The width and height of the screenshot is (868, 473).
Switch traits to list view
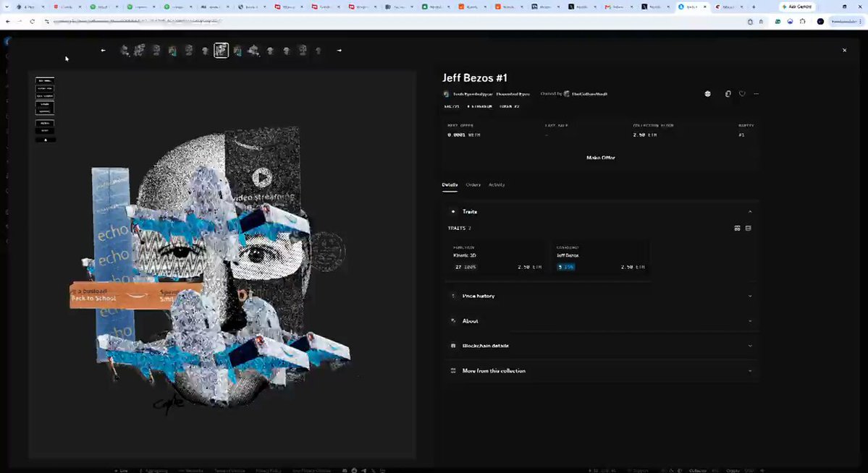pyautogui.click(x=749, y=228)
